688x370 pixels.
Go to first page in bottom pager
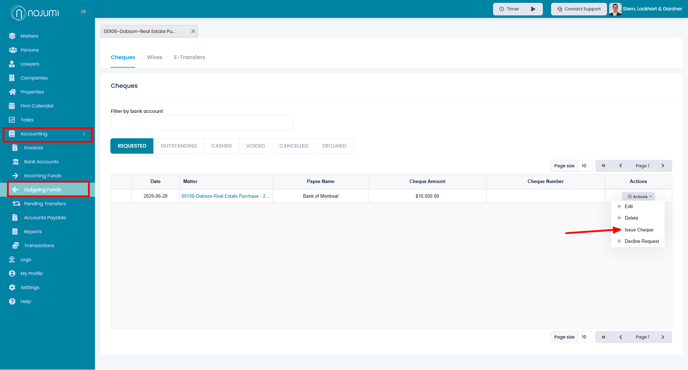[x=603, y=337]
